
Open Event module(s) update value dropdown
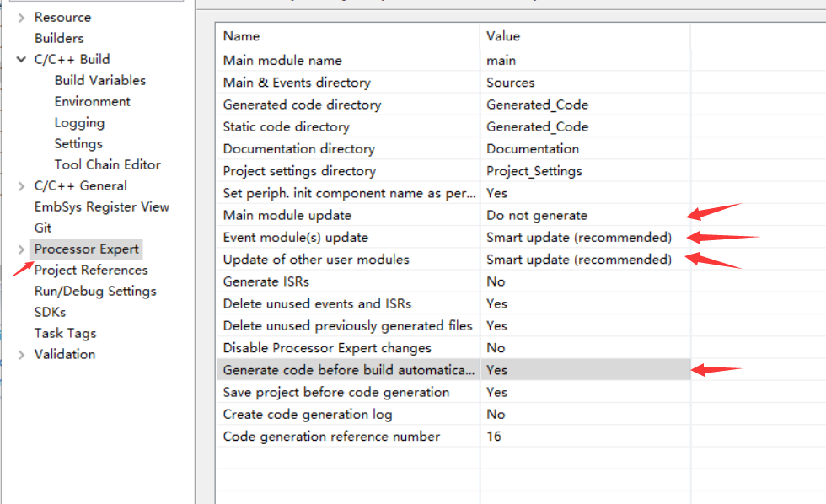579,237
